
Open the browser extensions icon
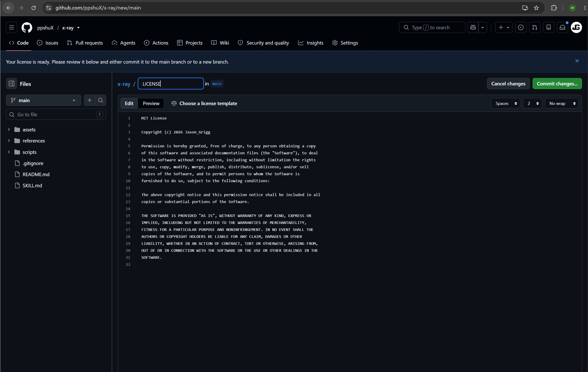(x=554, y=8)
